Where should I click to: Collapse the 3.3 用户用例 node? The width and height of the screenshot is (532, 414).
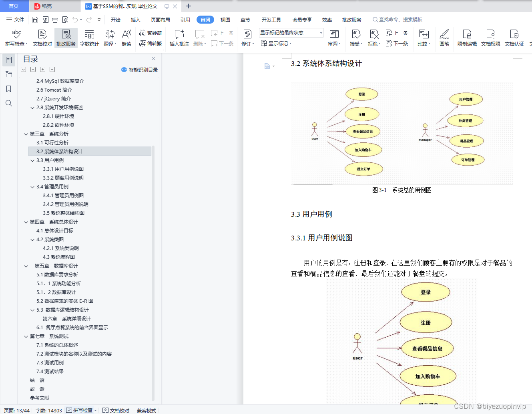tap(32, 160)
